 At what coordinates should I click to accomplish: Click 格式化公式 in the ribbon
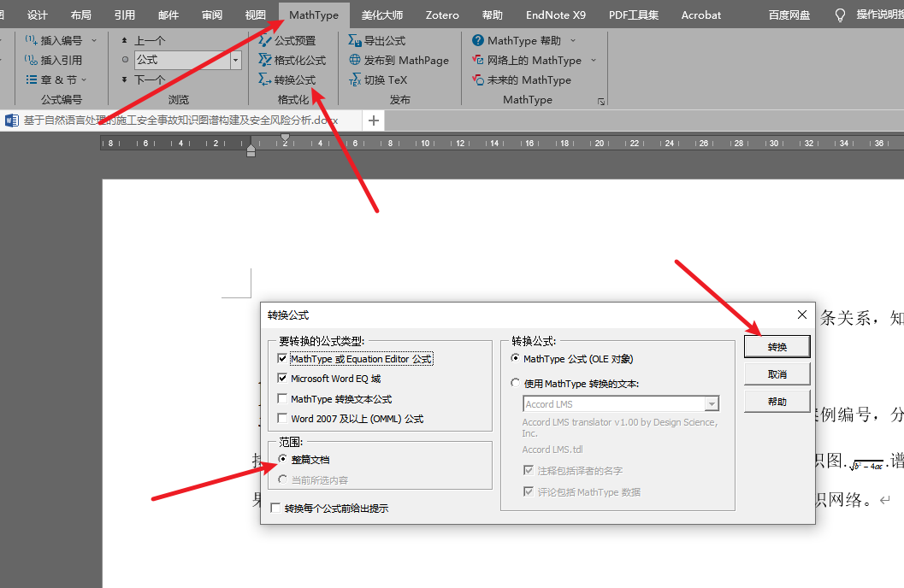[292, 60]
